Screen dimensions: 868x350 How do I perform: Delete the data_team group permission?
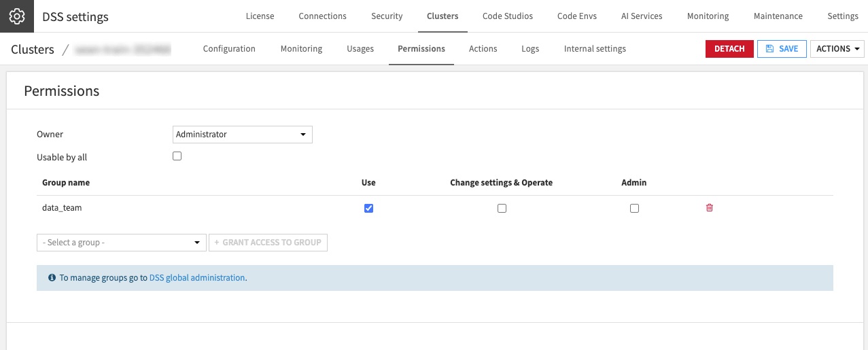point(710,208)
